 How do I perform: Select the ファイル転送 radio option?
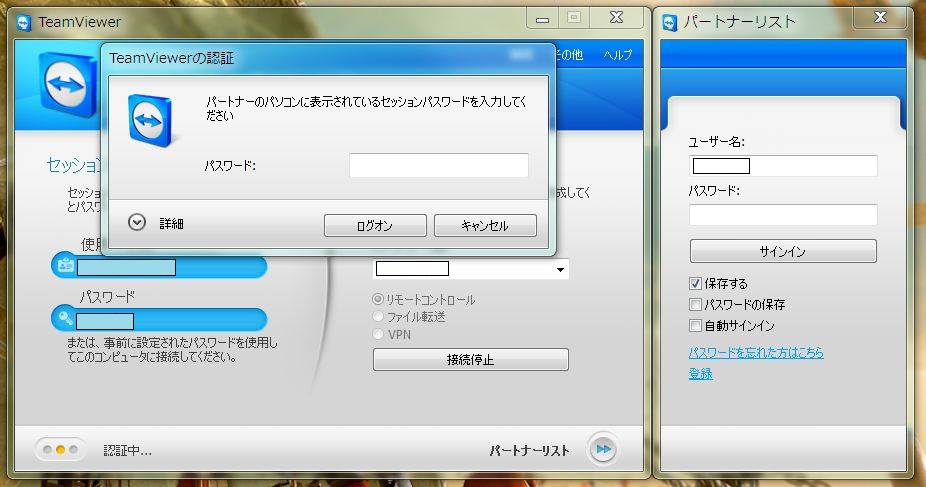click(x=378, y=316)
